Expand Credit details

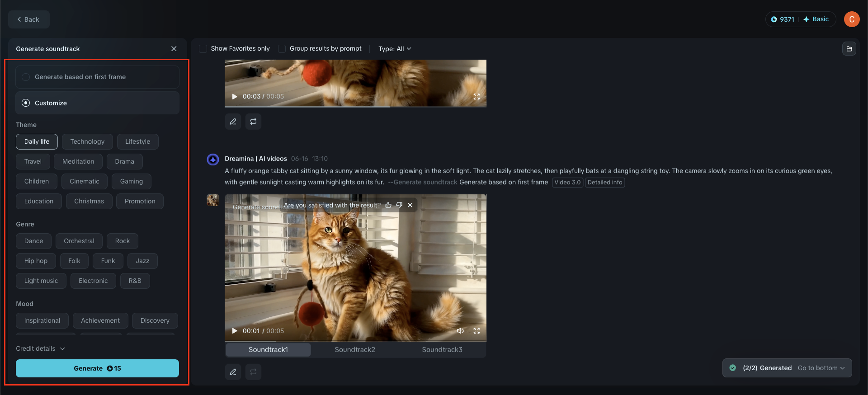(41, 348)
